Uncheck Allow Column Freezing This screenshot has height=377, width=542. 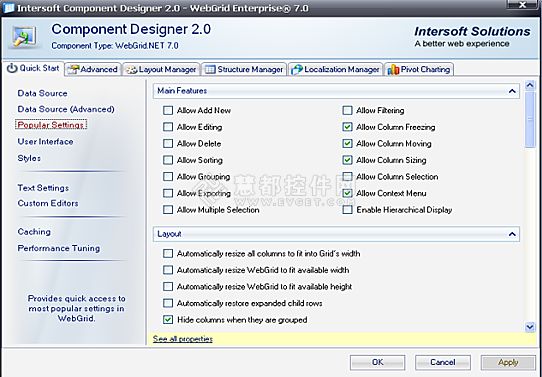pos(347,127)
